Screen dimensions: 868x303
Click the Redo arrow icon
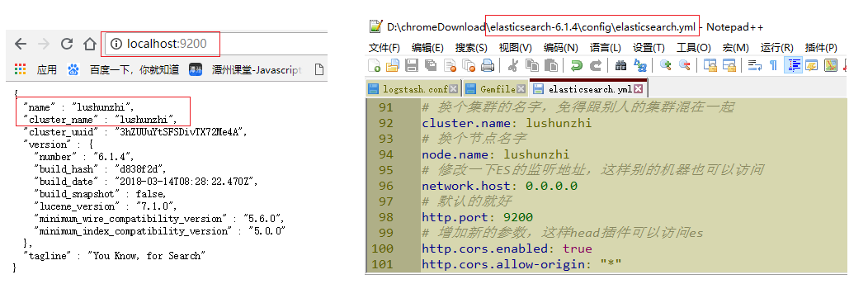(x=595, y=66)
